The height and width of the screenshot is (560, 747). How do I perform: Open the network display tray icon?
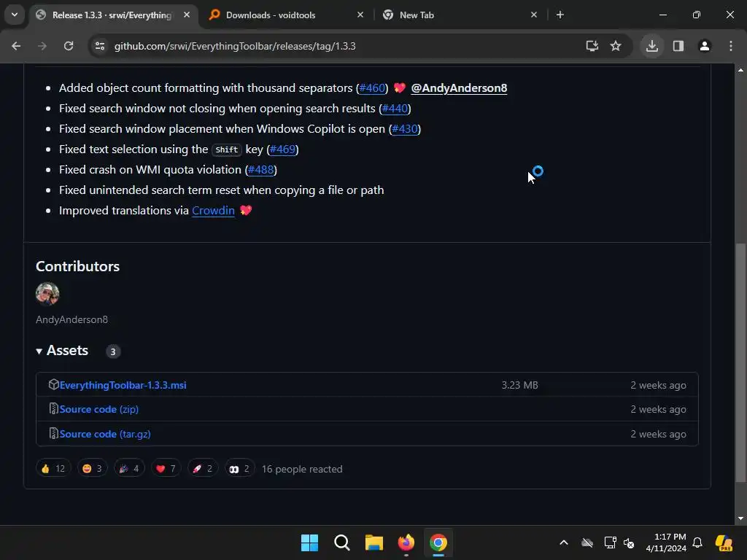click(x=610, y=542)
